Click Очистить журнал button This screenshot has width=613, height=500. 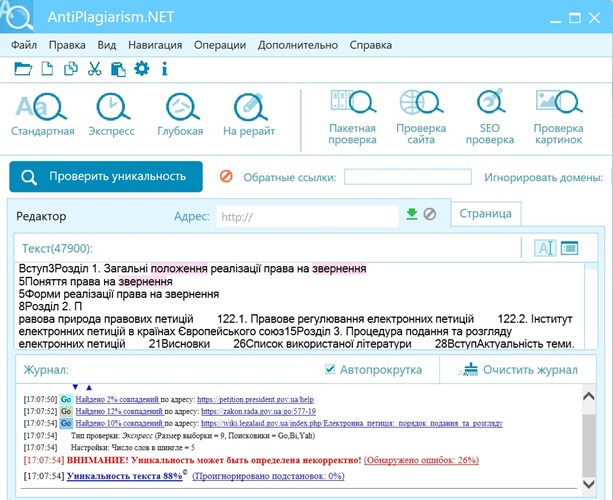519,369
